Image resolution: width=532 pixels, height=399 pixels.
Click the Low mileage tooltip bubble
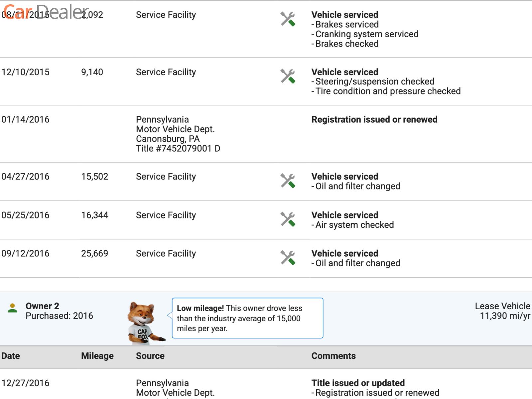point(247,318)
